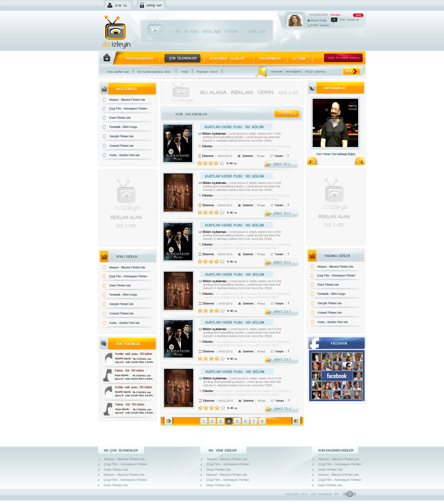Click the home icon in navigation bar
The width and height of the screenshot is (444, 504).
107,58
